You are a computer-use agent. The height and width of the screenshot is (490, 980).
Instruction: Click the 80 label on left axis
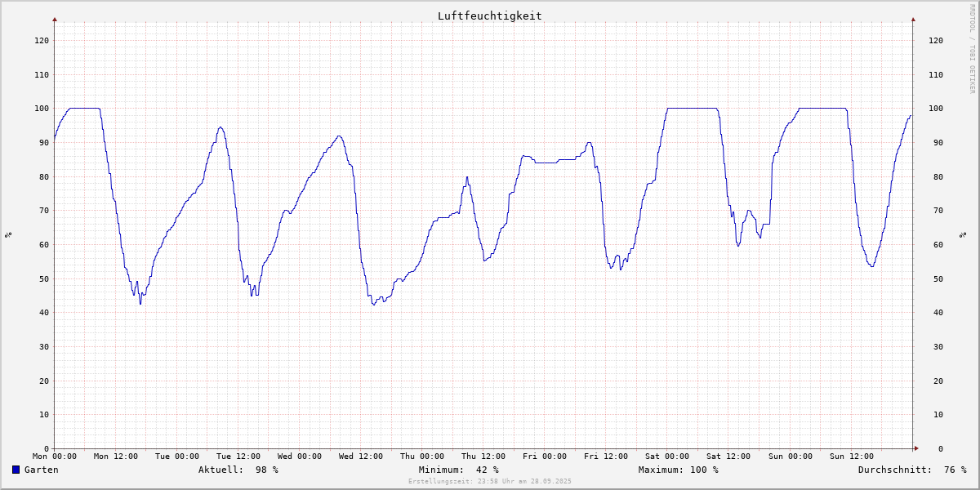point(44,176)
